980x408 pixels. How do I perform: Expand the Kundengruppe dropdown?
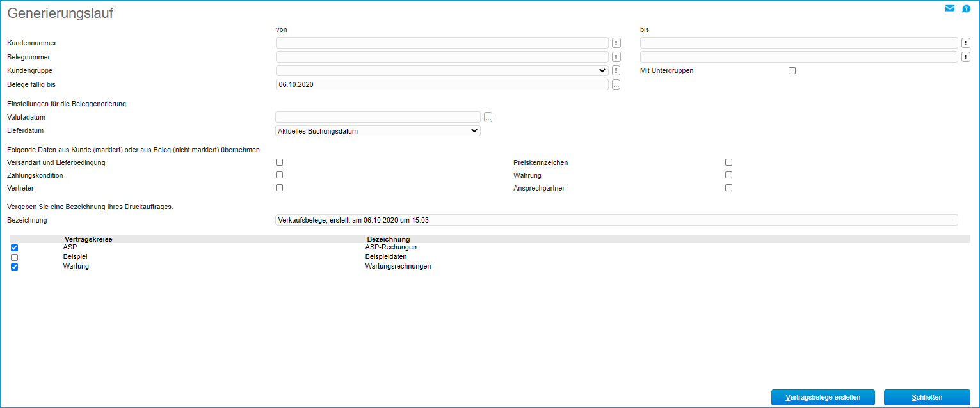(442, 70)
